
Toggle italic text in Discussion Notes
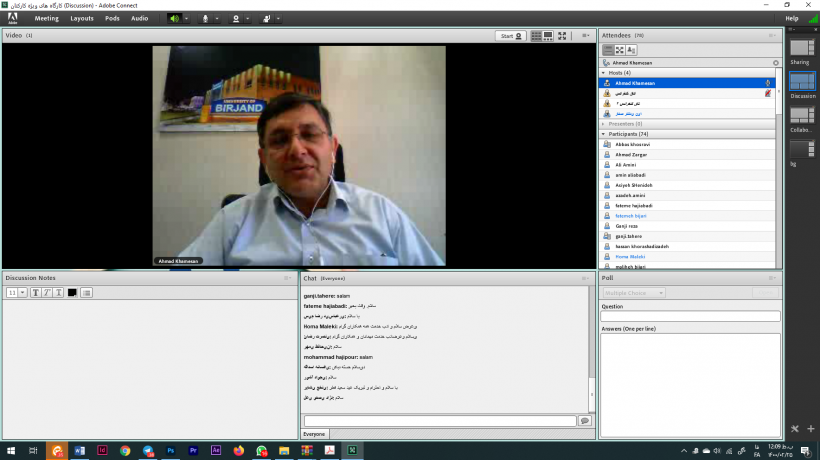[47, 293]
